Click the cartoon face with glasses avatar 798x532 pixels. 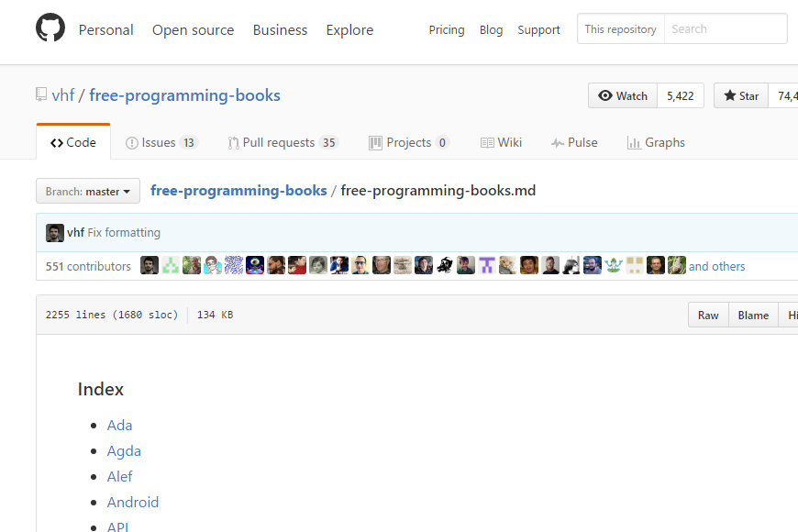pyautogui.click(x=213, y=265)
